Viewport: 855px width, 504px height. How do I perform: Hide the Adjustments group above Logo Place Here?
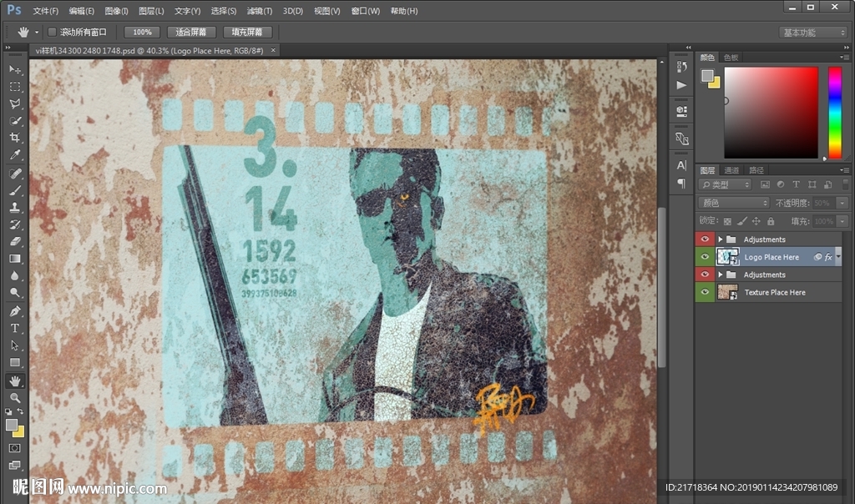pos(705,239)
